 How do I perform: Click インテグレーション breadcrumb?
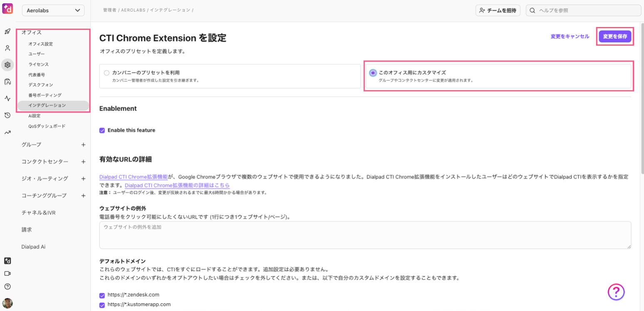point(170,10)
